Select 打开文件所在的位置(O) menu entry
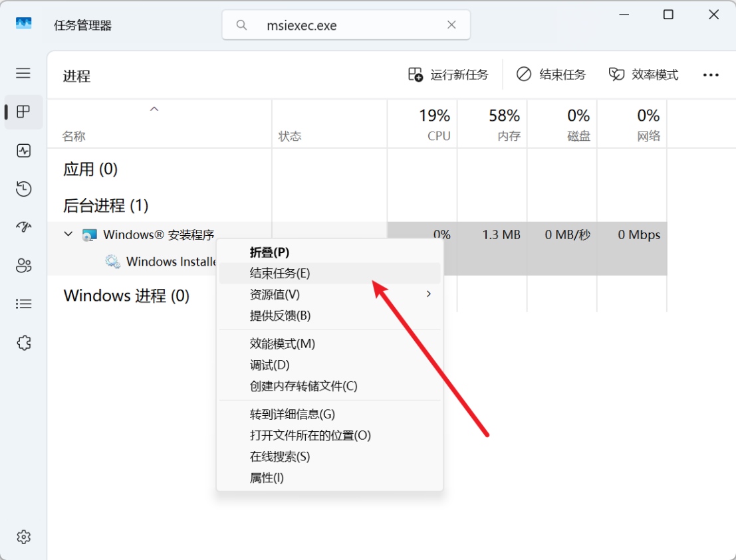 [x=330, y=435]
